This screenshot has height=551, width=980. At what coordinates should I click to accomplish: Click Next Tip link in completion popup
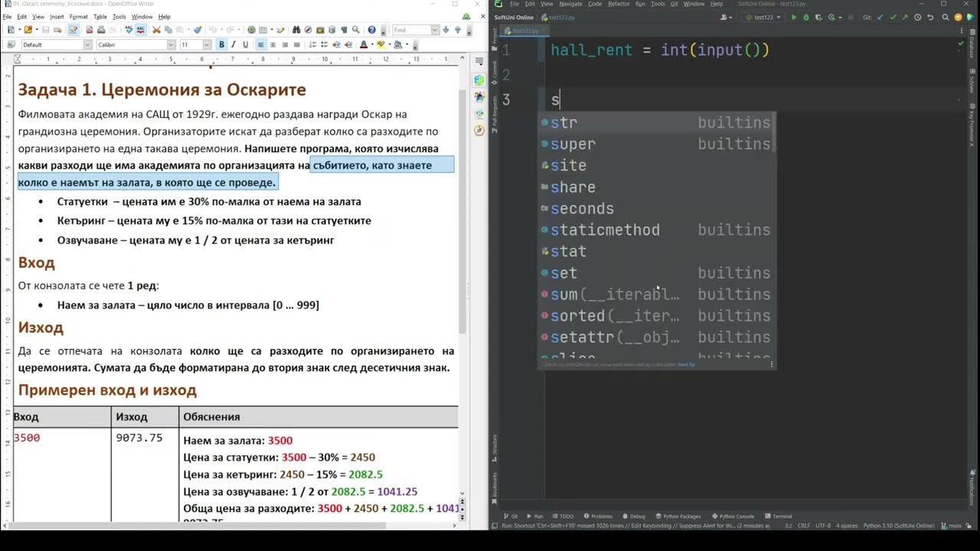[686, 364]
